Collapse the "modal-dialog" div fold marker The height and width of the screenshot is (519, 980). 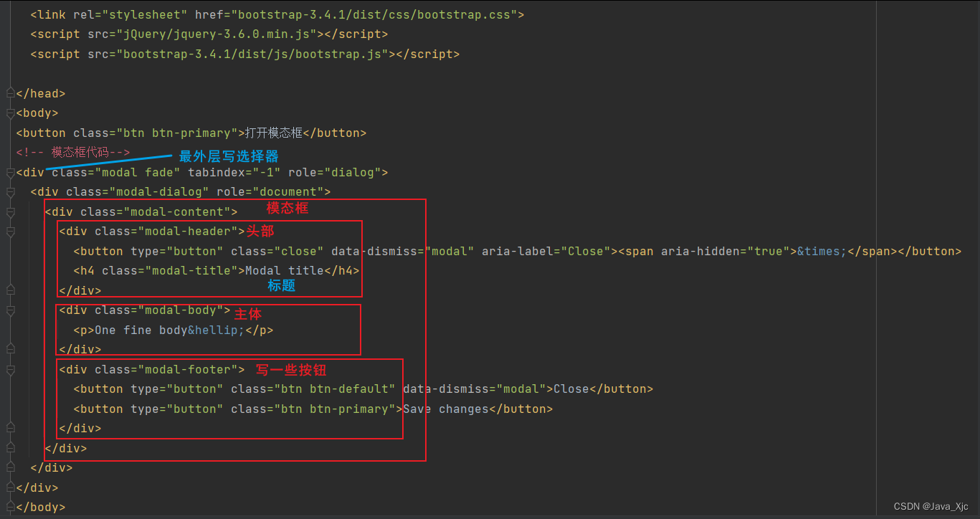(10, 192)
